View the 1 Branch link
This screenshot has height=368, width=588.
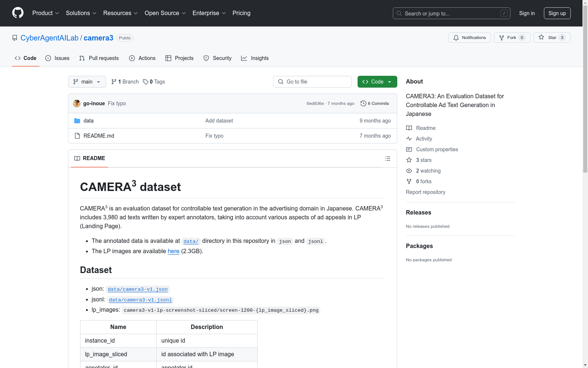coord(125,82)
